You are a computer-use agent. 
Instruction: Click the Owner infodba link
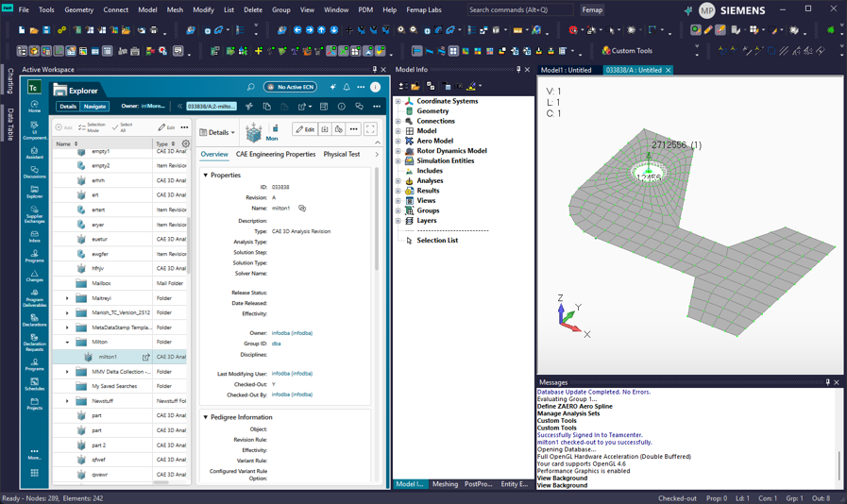click(x=292, y=333)
